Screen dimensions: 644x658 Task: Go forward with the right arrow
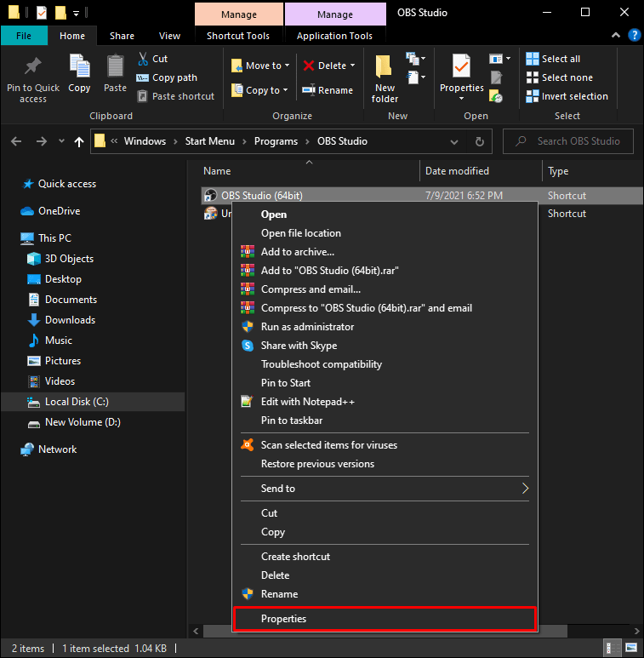[x=41, y=141]
